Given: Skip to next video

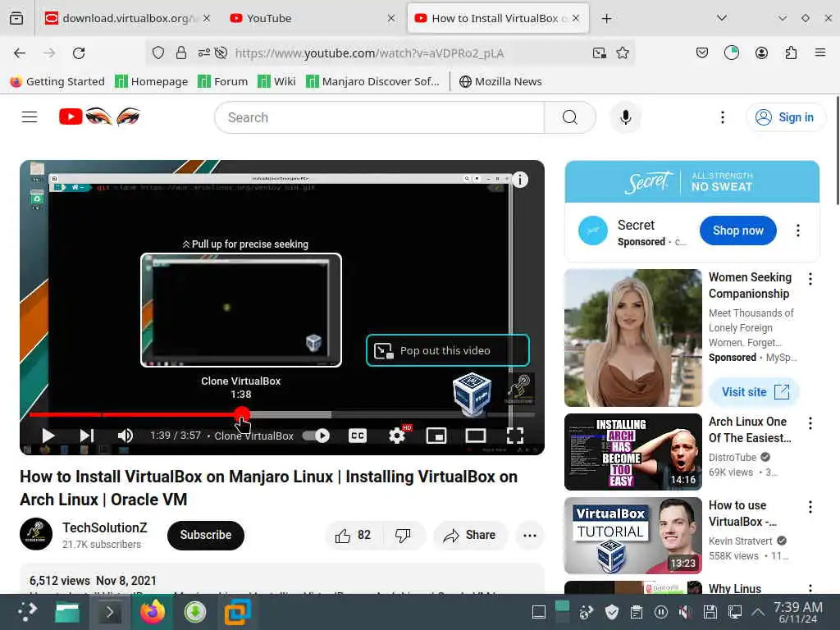Looking at the screenshot, I should coord(87,436).
